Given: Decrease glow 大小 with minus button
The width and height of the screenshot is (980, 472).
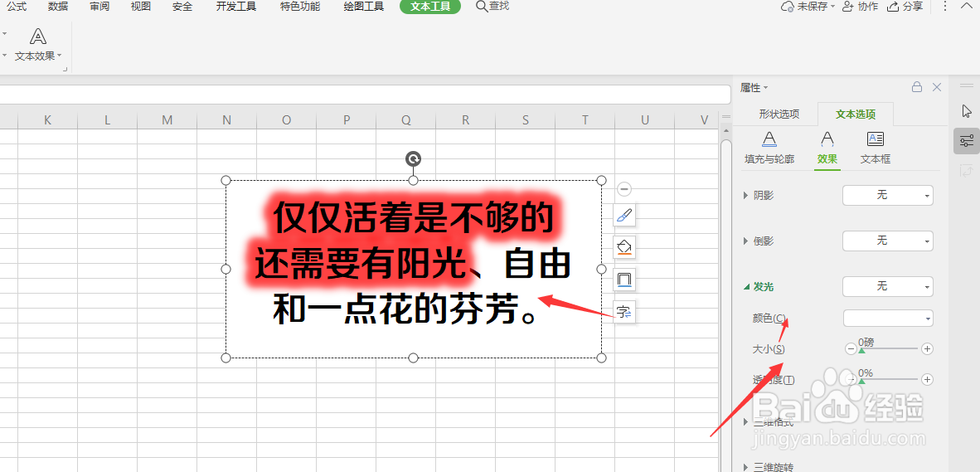Looking at the screenshot, I should (851, 349).
